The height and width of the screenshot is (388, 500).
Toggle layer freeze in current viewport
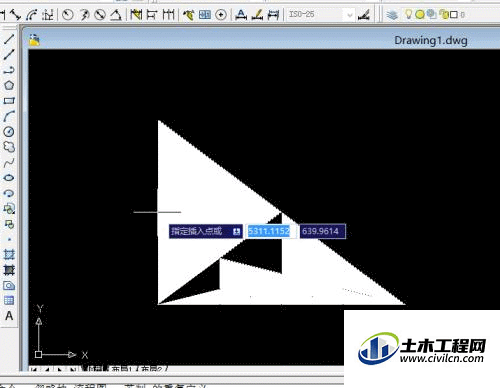[431, 14]
